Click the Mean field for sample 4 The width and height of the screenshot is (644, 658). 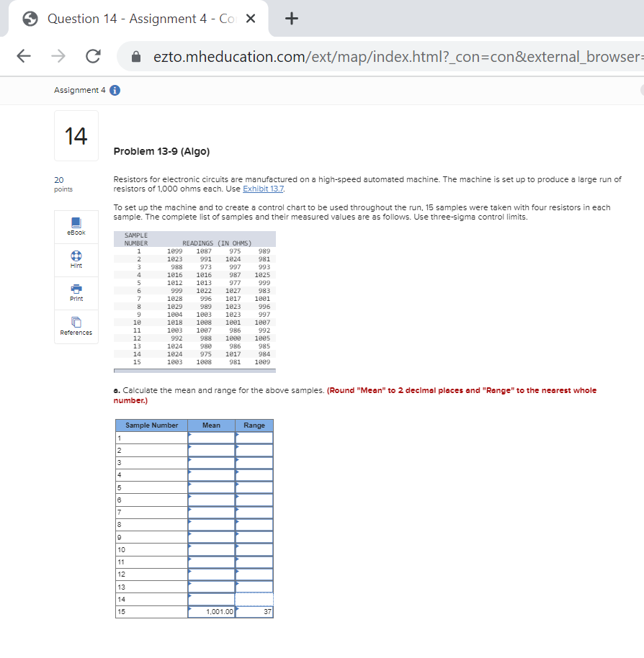[x=212, y=475]
